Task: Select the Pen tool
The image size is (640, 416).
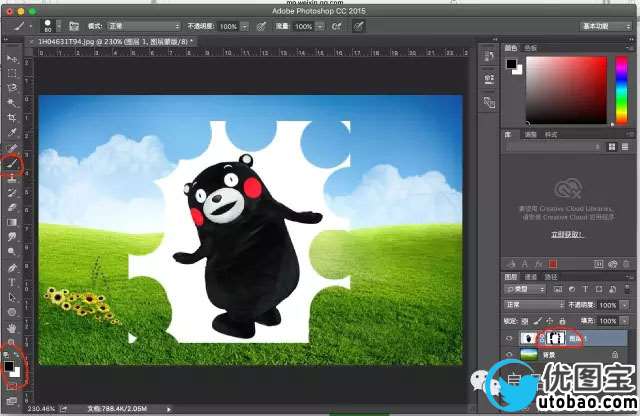Action: [12, 268]
